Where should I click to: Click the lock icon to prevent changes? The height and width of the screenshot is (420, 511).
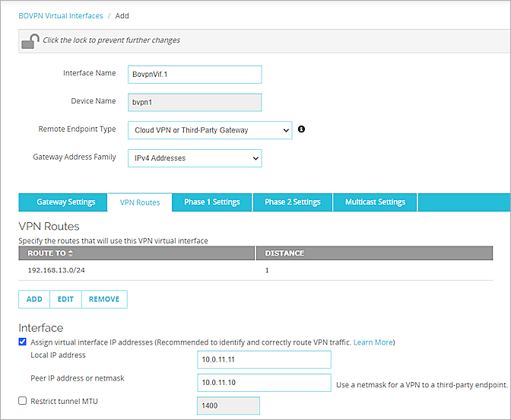[30, 41]
